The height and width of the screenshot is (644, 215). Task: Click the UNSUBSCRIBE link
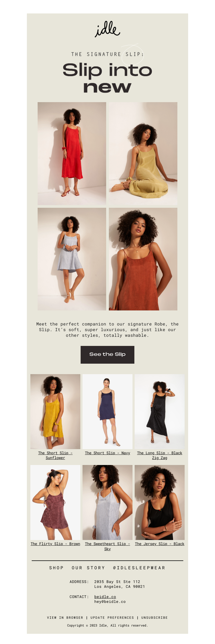(x=155, y=618)
